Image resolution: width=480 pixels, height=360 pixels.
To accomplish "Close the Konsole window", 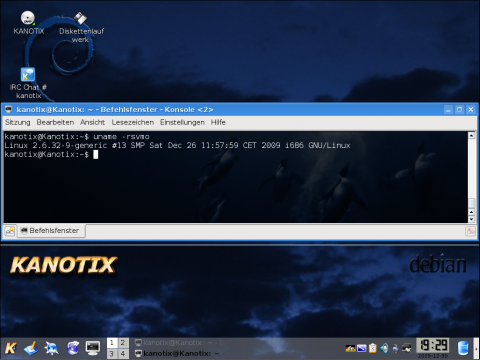I will coord(471,109).
